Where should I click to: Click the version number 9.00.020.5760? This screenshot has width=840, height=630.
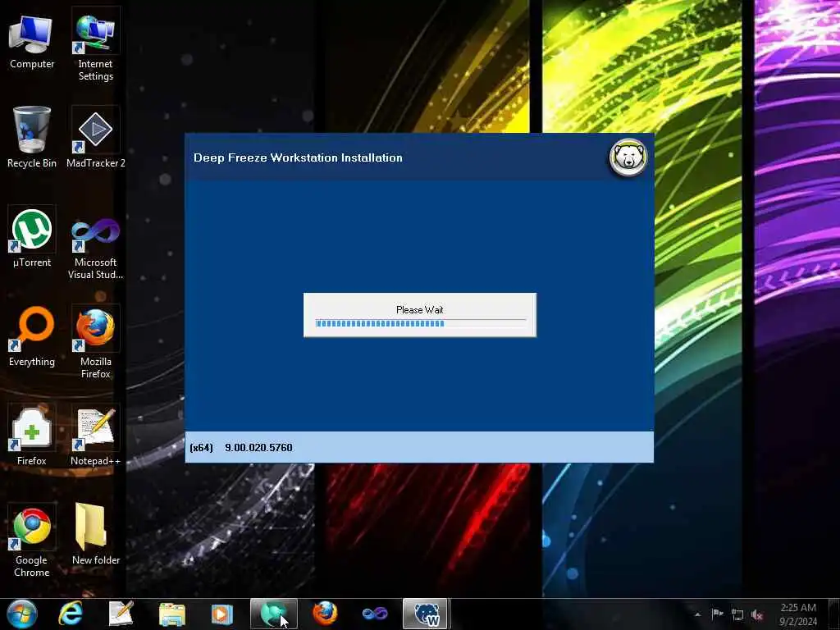[258, 447]
